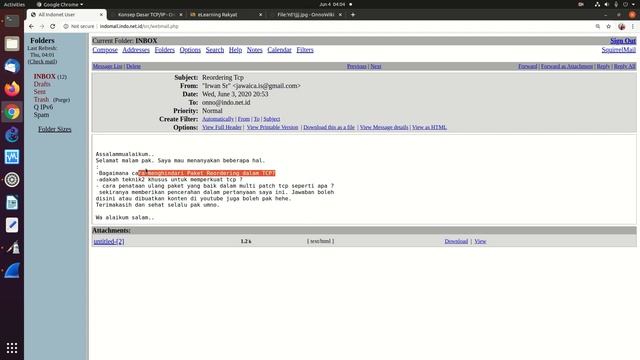Open Terminal from the Ubuntu dock
Screen dimensions: 640x360
pyautogui.click(x=12, y=20)
